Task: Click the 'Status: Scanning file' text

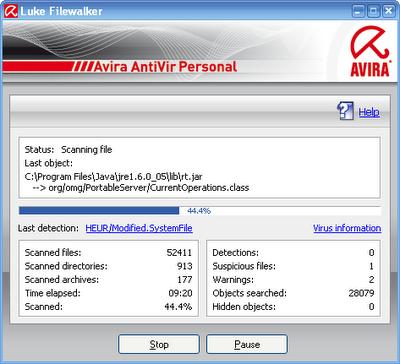Action: click(68, 150)
